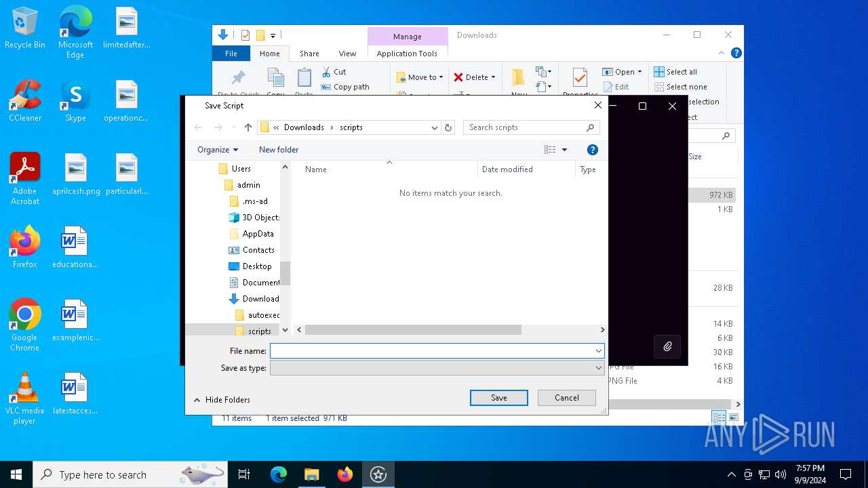
Task: Click Hide Folders toggle
Action: point(222,400)
